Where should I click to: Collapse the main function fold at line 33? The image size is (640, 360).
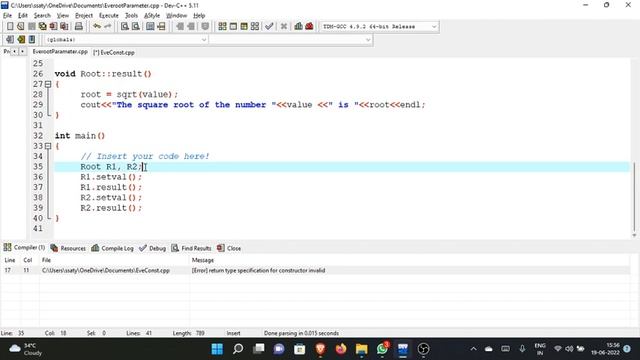(x=48, y=146)
